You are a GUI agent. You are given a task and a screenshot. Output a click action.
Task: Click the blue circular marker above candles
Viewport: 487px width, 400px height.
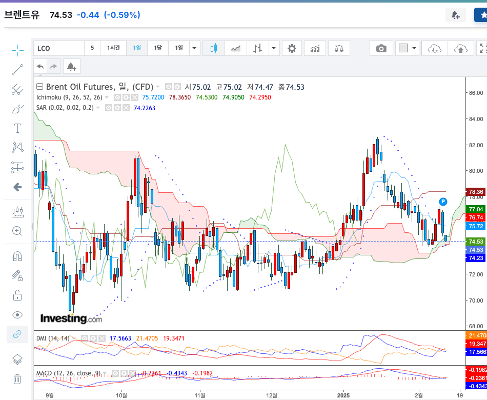click(x=443, y=201)
